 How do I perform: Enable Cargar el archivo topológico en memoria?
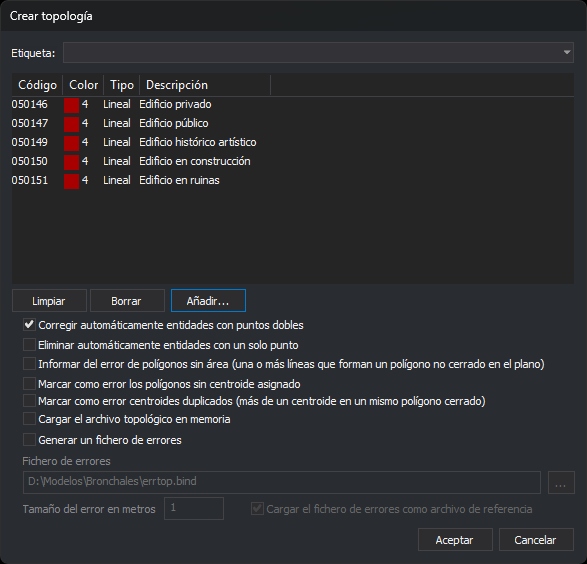(29, 419)
